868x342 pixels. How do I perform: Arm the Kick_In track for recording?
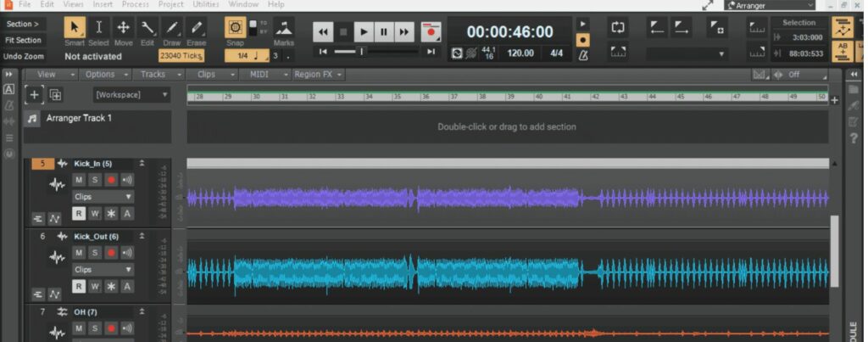tap(111, 180)
